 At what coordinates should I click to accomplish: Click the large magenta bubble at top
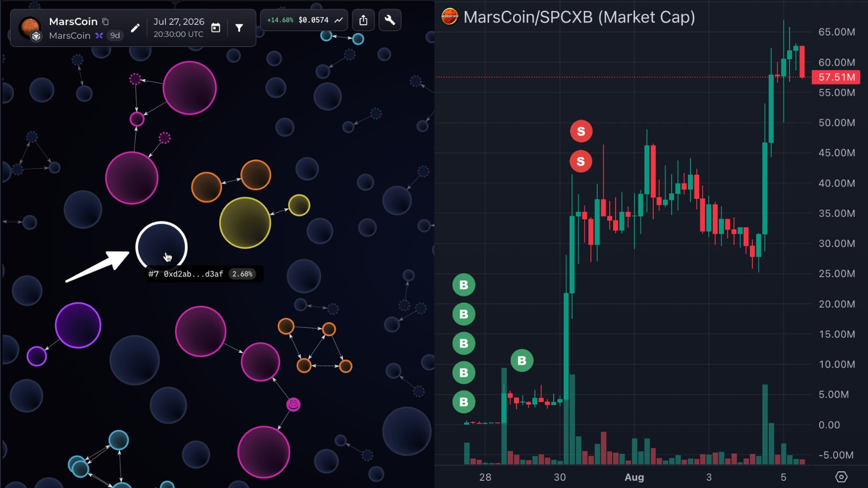(x=190, y=88)
